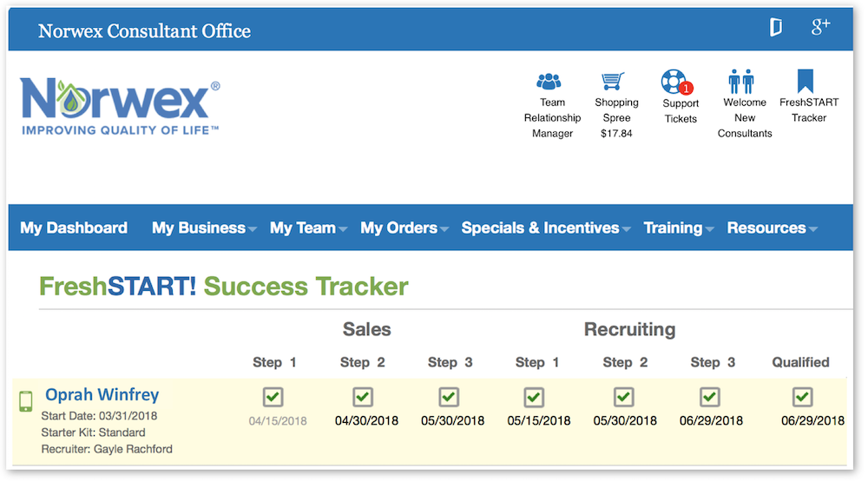Screen dimensions: 868x482
Task: Click the FreshSTART! Success Tracker heading
Action: pos(224,287)
